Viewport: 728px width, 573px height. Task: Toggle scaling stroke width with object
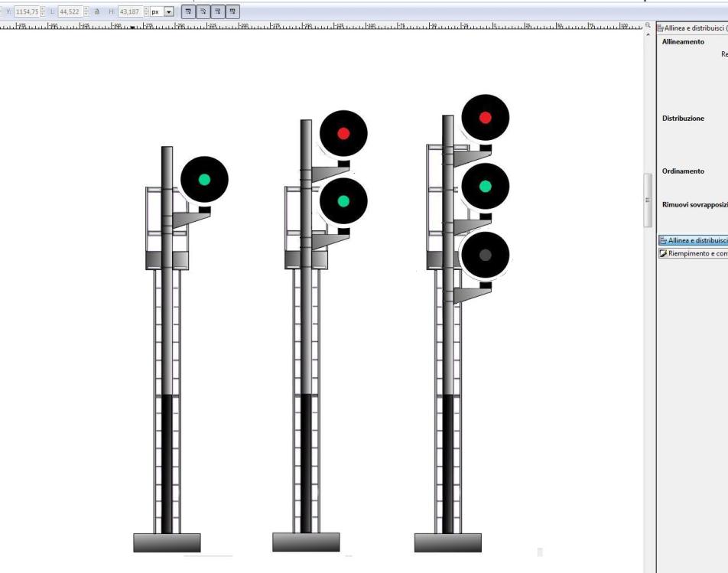[x=187, y=12]
